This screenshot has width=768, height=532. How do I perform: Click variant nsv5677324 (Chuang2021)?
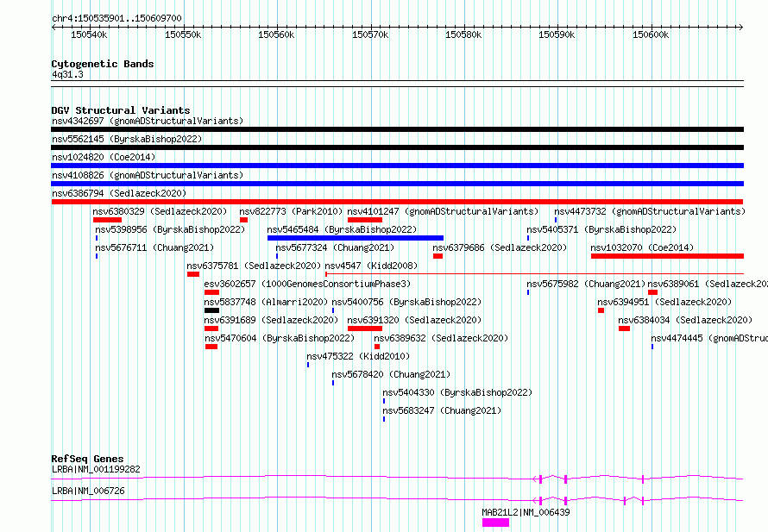(x=335, y=247)
